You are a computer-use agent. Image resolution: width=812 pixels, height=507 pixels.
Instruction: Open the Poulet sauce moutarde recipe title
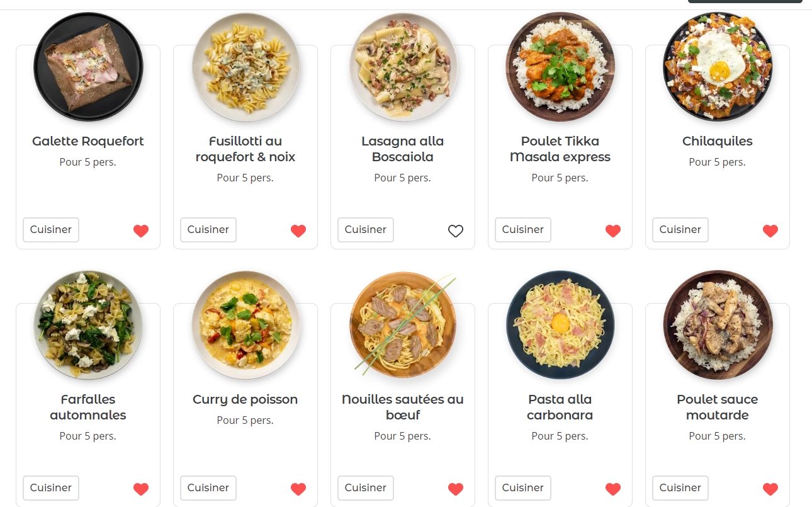718,407
